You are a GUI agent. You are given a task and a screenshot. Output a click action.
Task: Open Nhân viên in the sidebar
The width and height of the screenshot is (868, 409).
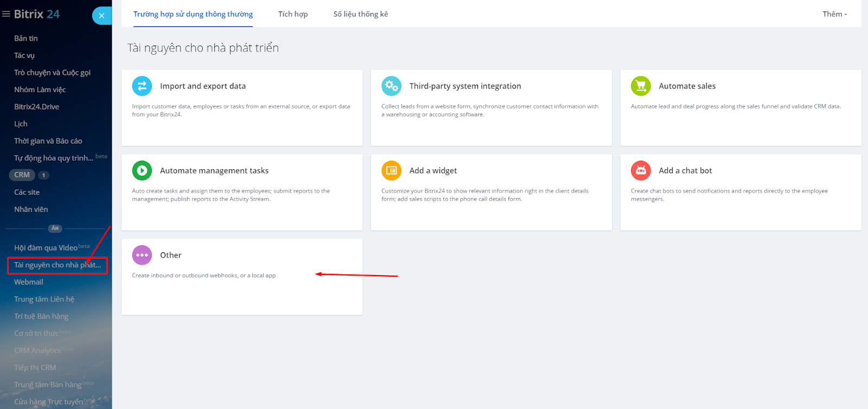[31, 209]
